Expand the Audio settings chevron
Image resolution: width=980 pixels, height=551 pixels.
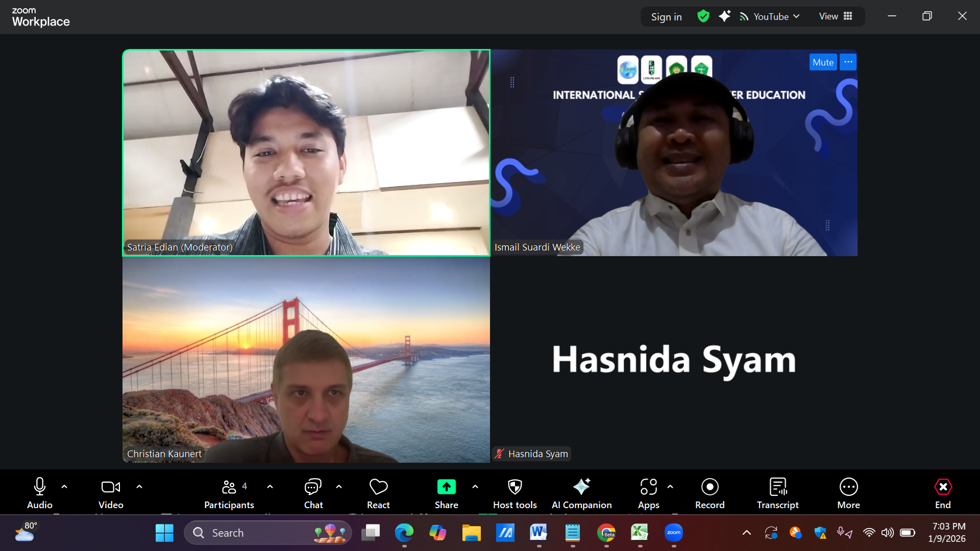pyautogui.click(x=64, y=487)
